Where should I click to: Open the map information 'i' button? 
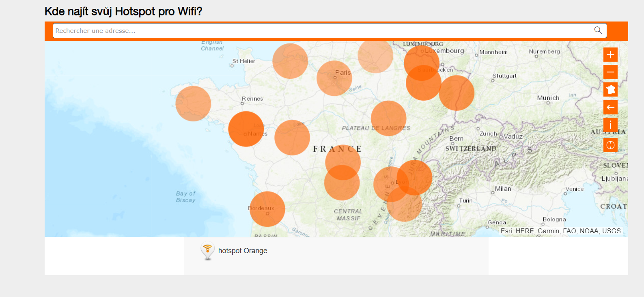[610, 125]
